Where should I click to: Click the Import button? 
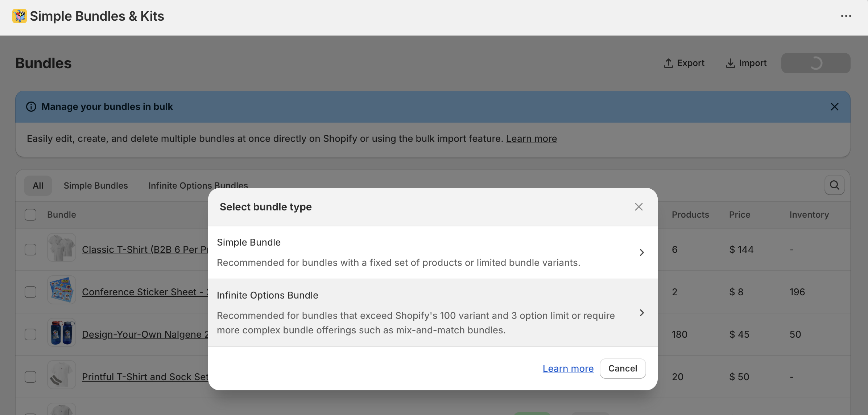coord(746,63)
